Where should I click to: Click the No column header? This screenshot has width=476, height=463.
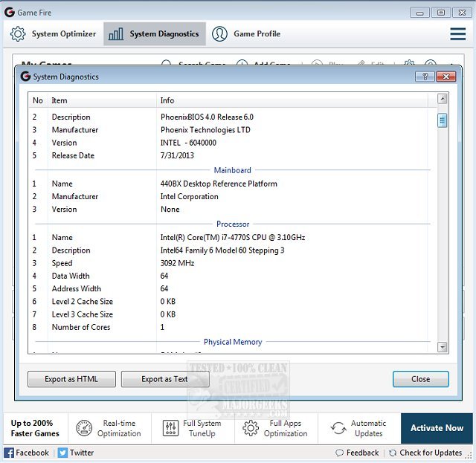[38, 100]
